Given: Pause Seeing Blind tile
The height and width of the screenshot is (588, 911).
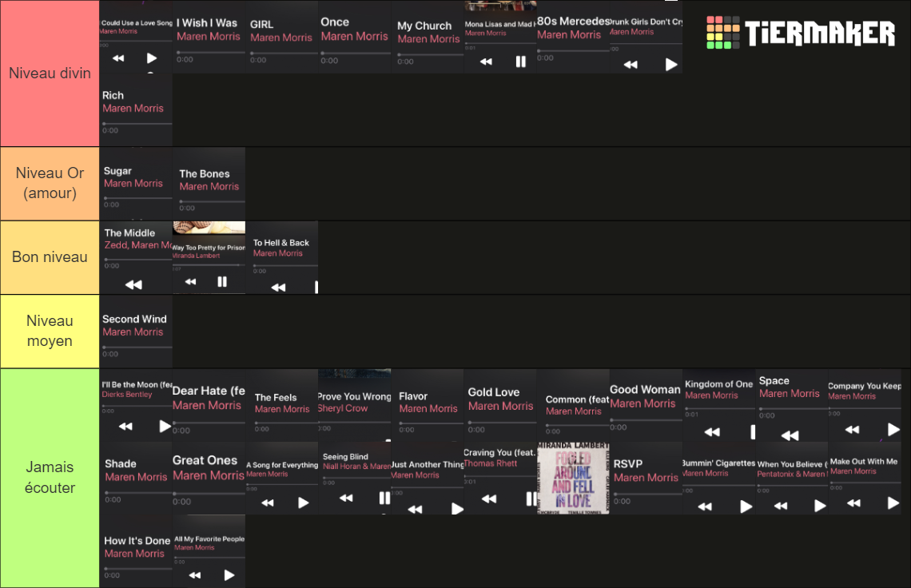Looking at the screenshot, I should pos(384,498).
